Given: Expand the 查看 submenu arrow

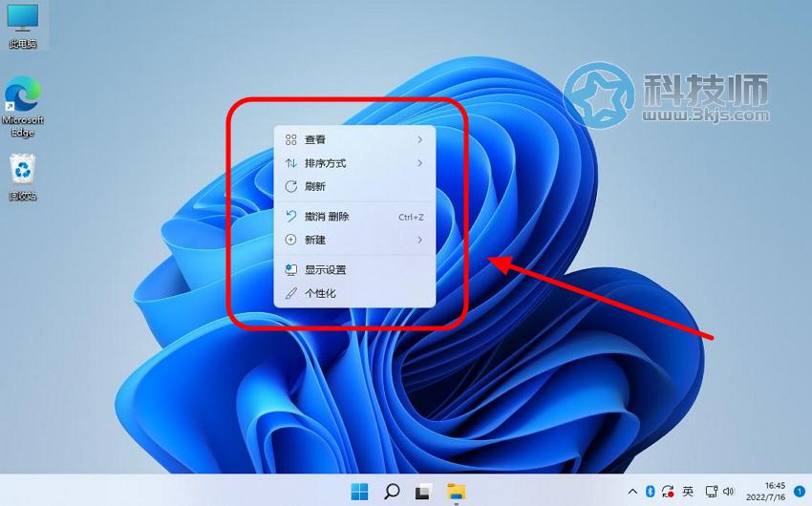Looking at the screenshot, I should [x=420, y=139].
